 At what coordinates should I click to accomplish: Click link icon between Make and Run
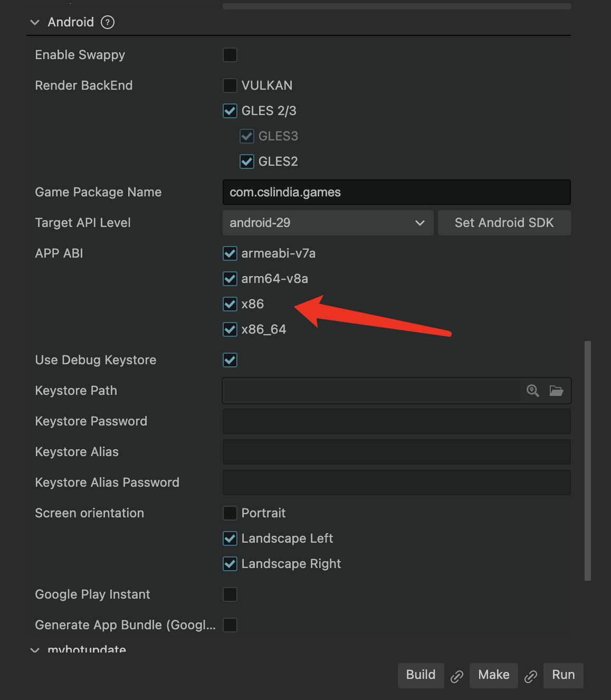click(531, 676)
